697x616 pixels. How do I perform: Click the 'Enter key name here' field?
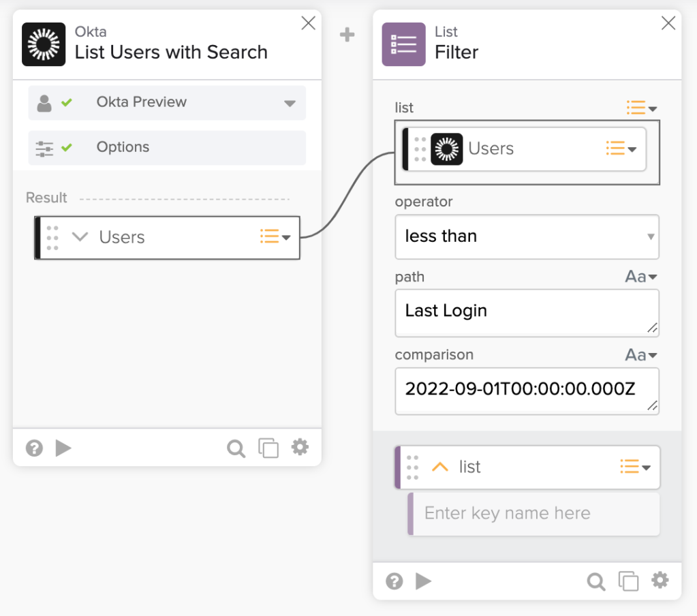tap(533, 513)
